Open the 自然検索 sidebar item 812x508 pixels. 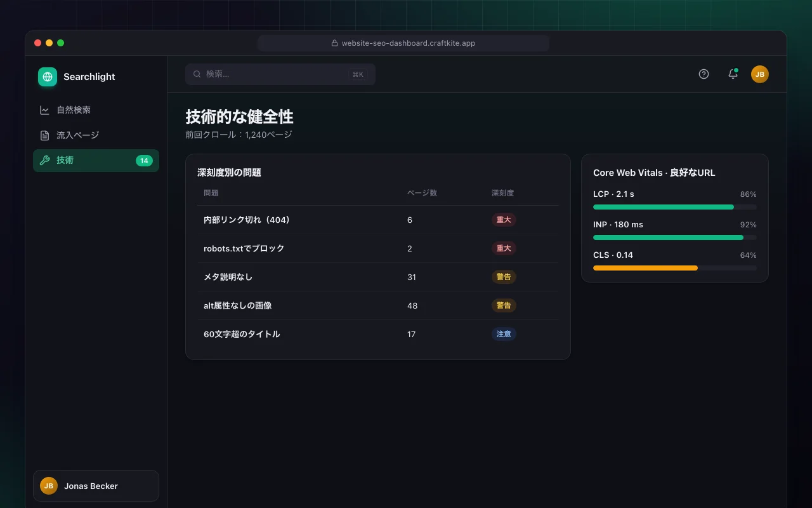coord(96,110)
